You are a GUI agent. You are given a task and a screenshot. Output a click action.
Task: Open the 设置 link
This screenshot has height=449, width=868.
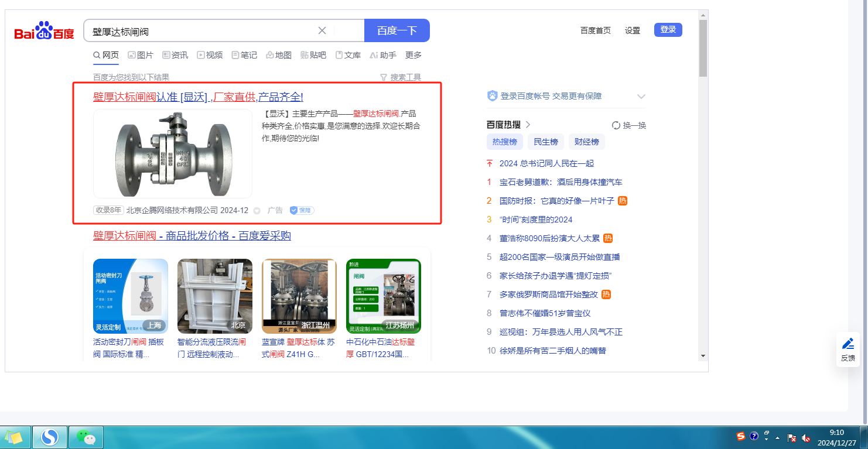point(633,30)
